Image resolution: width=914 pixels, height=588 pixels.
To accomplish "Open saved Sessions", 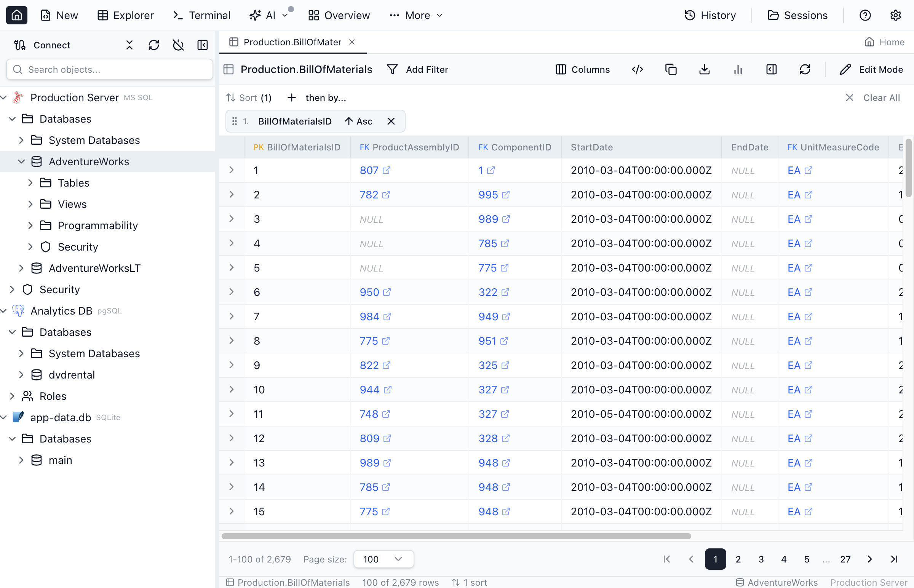I will (798, 15).
